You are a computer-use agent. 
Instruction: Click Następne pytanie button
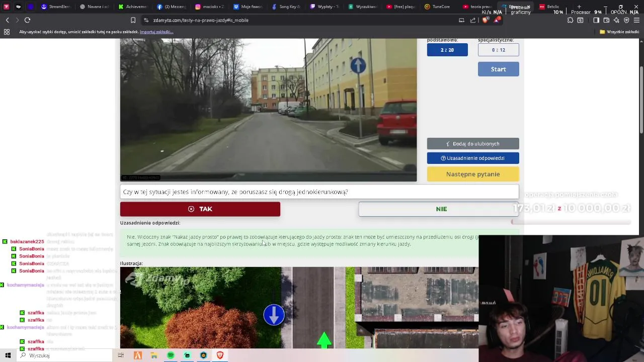point(473,174)
